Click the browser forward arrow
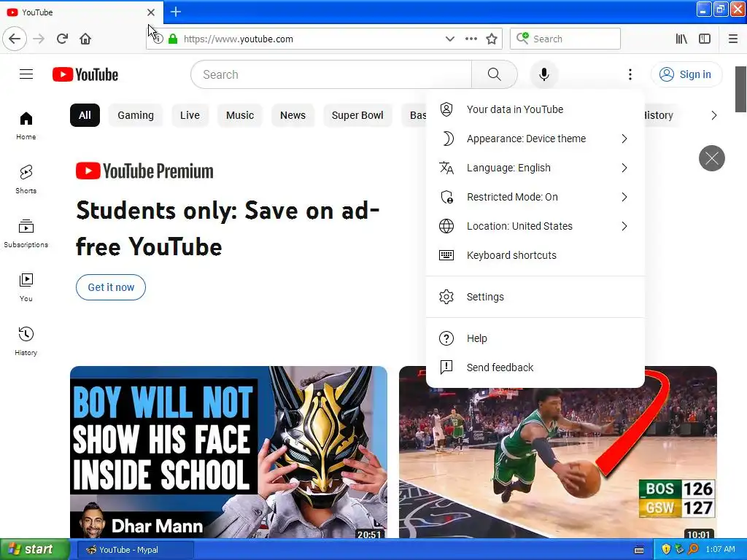 point(39,39)
